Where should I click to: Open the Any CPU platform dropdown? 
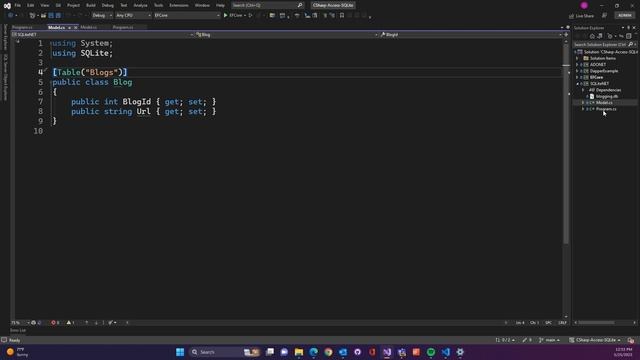coord(133,16)
